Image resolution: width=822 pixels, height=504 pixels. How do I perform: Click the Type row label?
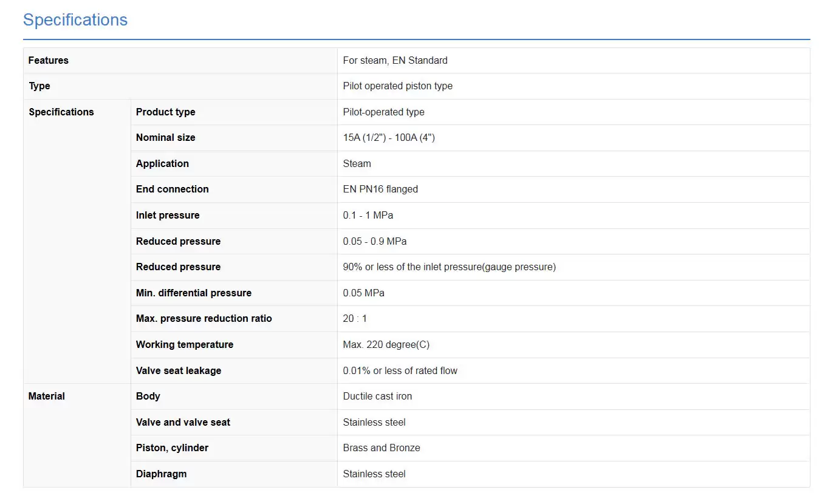pyautogui.click(x=39, y=86)
